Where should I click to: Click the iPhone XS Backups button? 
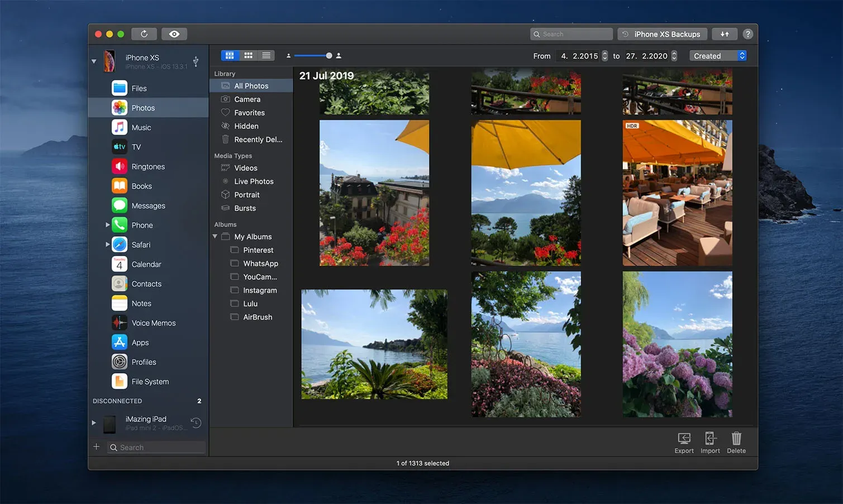coord(662,33)
